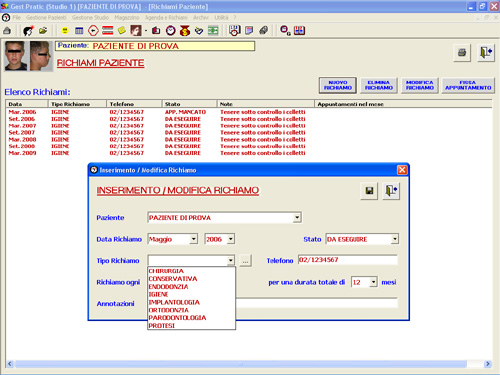Click the ELIMINA RICHIAMO button

[379, 85]
